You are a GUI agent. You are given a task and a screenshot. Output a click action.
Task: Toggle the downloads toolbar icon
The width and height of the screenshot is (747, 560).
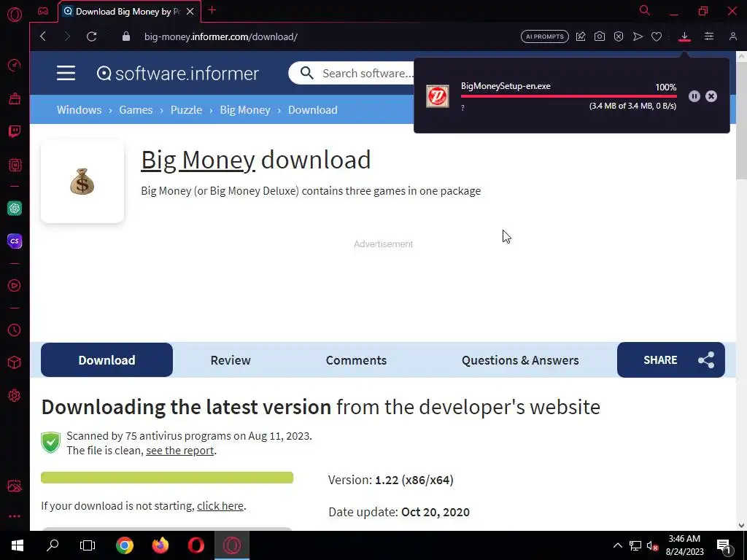click(x=684, y=36)
